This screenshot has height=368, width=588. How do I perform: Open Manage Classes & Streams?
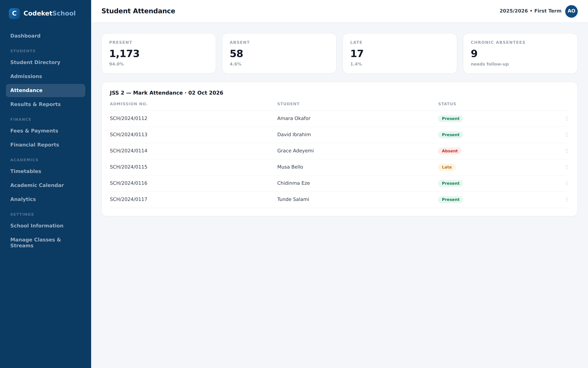tap(45, 243)
